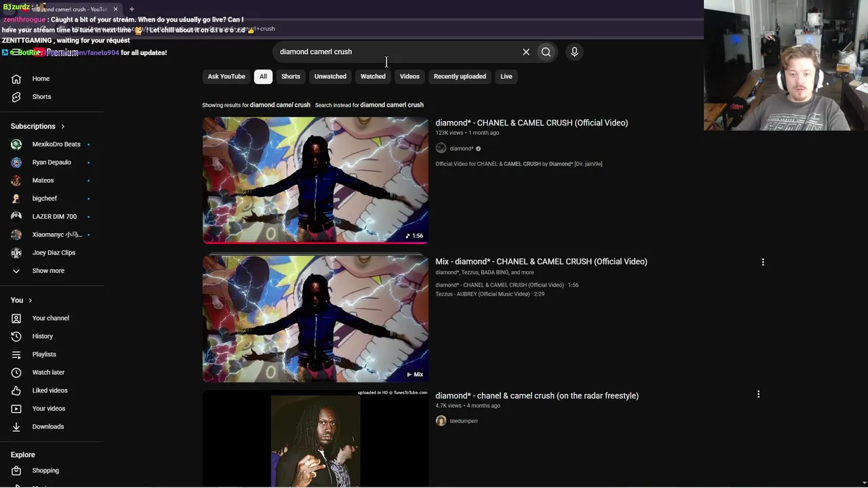Open options menu for the Mix result
The height and width of the screenshot is (488, 868).
point(763,262)
